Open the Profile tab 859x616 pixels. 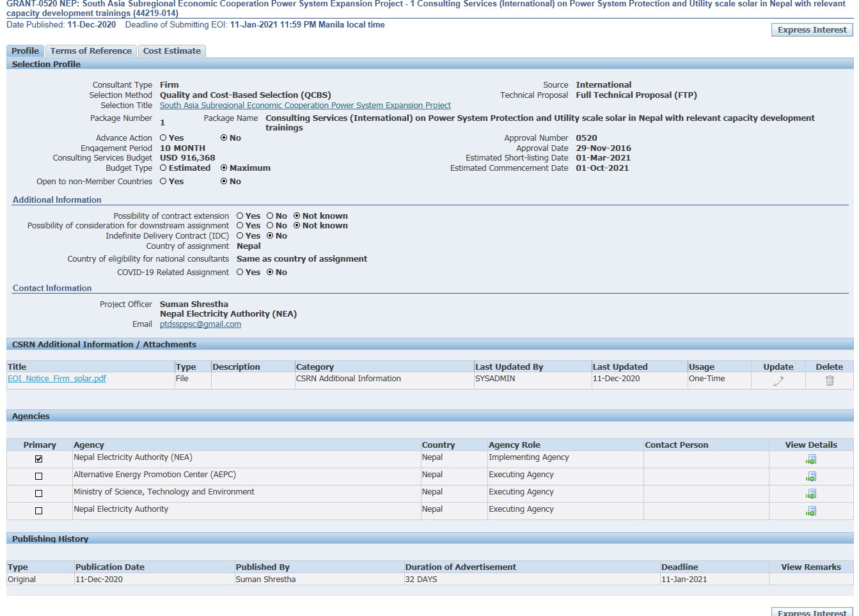point(25,51)
